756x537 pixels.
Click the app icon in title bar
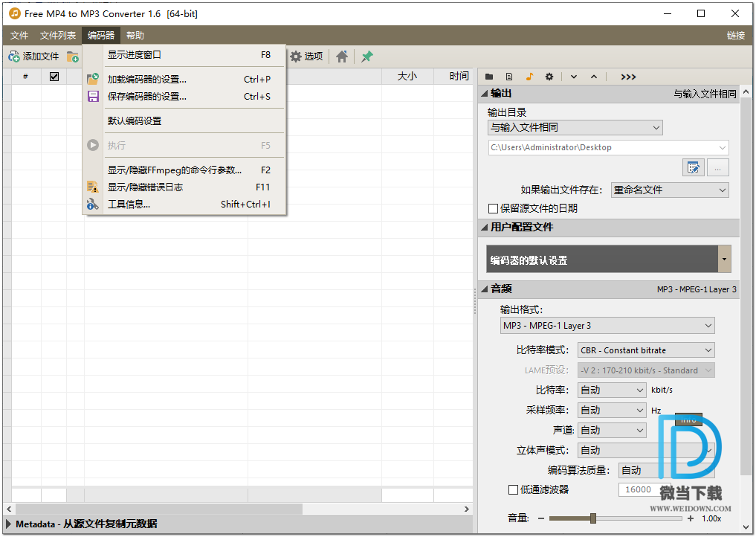pos(15,13)
